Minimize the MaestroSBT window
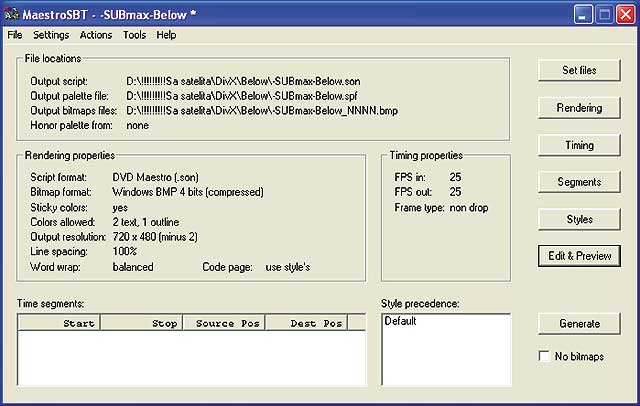 [583, 15]
